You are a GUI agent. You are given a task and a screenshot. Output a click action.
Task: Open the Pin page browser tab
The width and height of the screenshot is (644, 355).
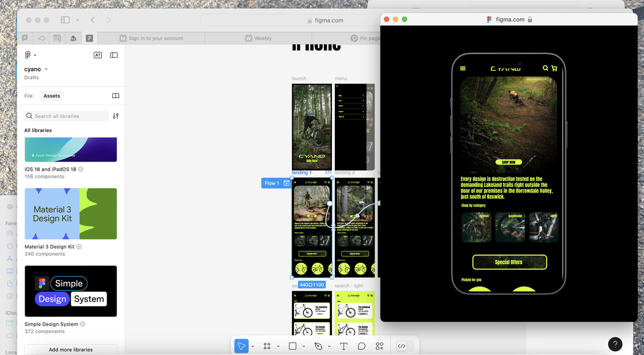click(365, 38)
